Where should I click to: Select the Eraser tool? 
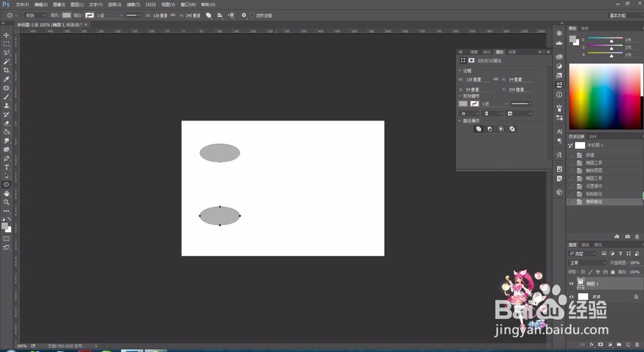6,123
